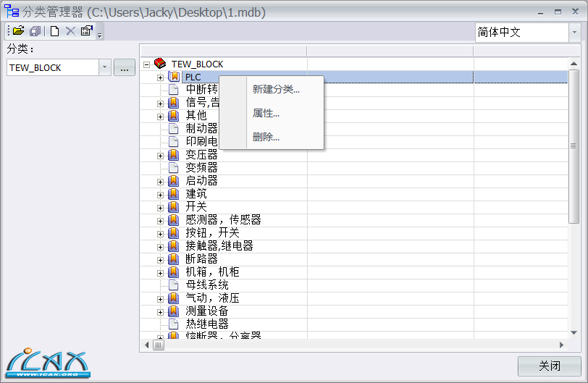This screenshot has height=383, width=588.
Task: Click the 变压器 bookmark folder icon
Action: [173, 155]
